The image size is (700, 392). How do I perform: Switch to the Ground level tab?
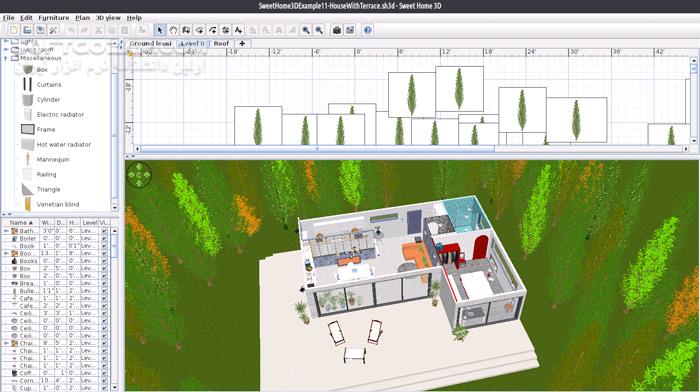150,43
